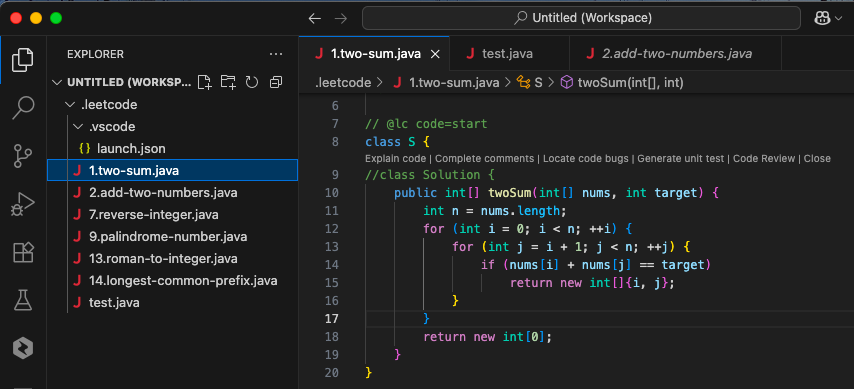This screenshot has width=854, height=389.
Task: Open the Testing flask view
Action: click(x=23, y=300)
